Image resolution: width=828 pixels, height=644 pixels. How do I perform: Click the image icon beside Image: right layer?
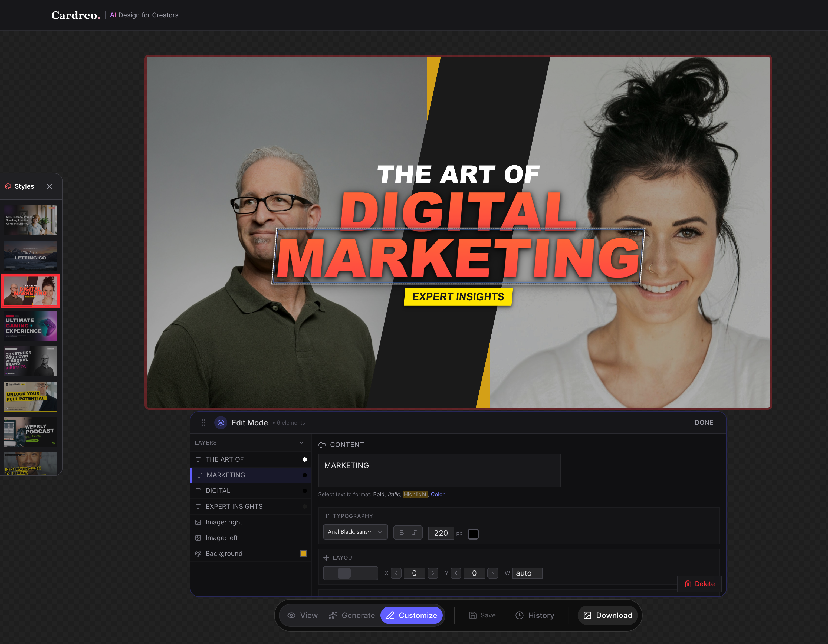[x=198, y=522]
